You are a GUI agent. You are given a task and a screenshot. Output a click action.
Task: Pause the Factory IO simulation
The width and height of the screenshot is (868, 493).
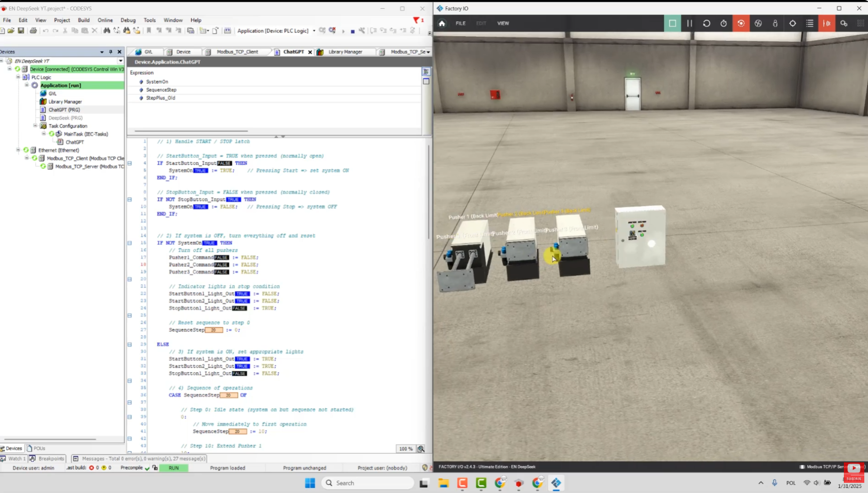point(689,23)
